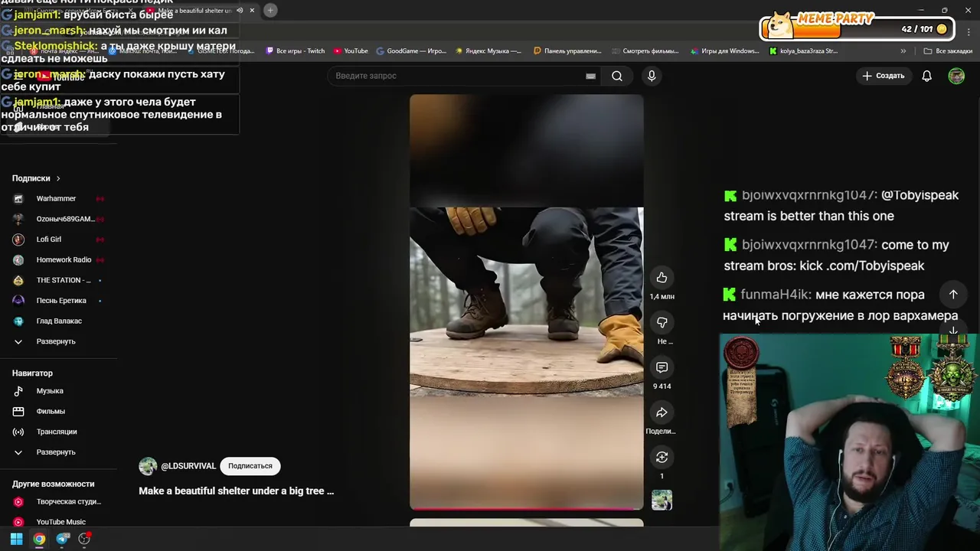Click the share arrow icon
This screenshot has height=551, width=980.
click(661, 412)
